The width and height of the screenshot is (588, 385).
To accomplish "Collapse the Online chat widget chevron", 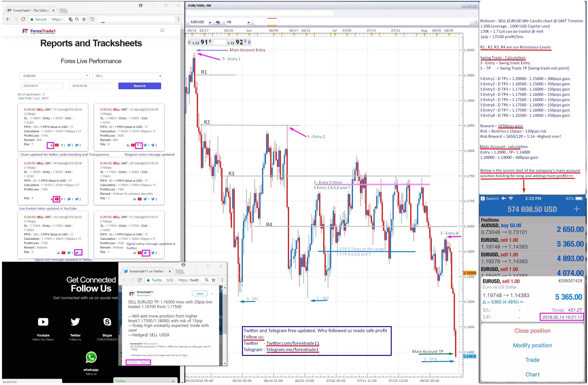I will (x=173, y=382).
